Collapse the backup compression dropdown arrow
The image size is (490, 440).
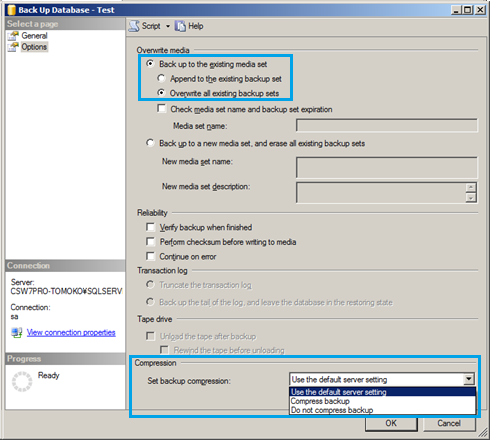[469, 379]
